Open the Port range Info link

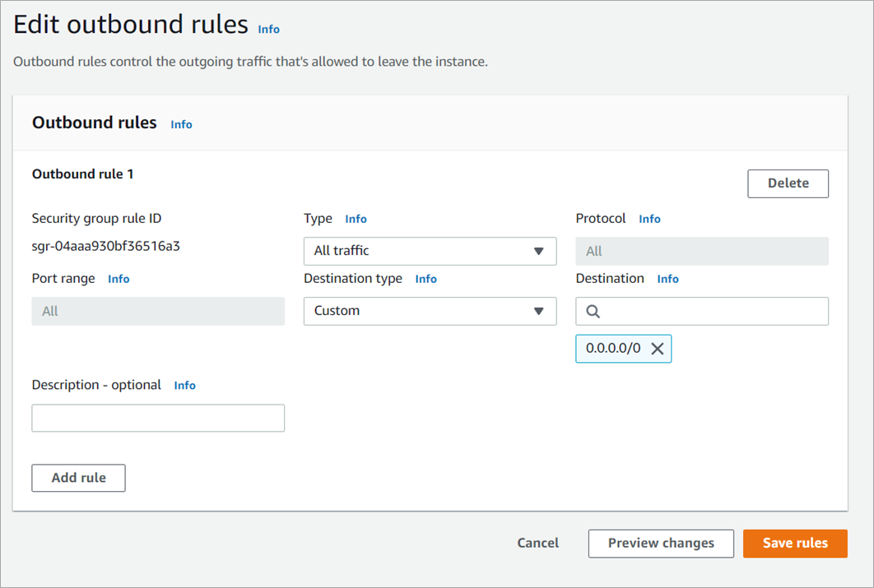[x=119, y=280]
